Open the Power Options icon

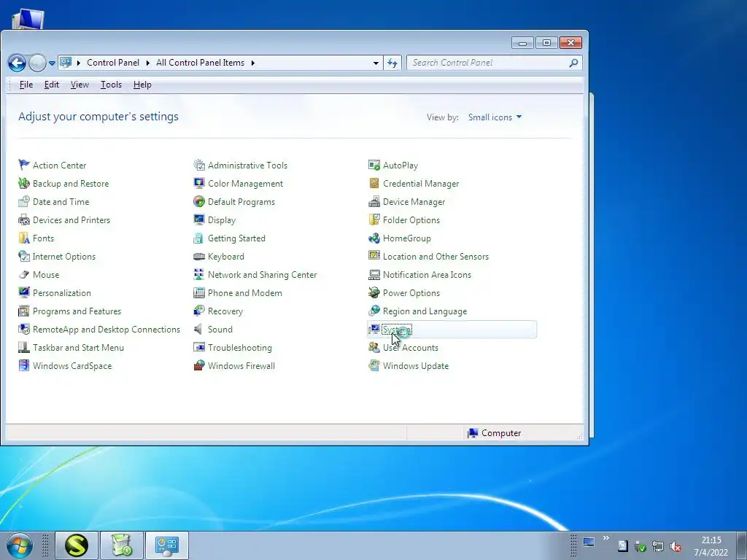[374, 292]
